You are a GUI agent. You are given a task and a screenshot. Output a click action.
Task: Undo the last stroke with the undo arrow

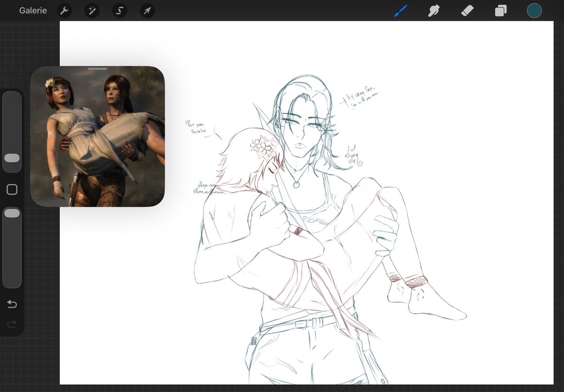click(12, 305)
